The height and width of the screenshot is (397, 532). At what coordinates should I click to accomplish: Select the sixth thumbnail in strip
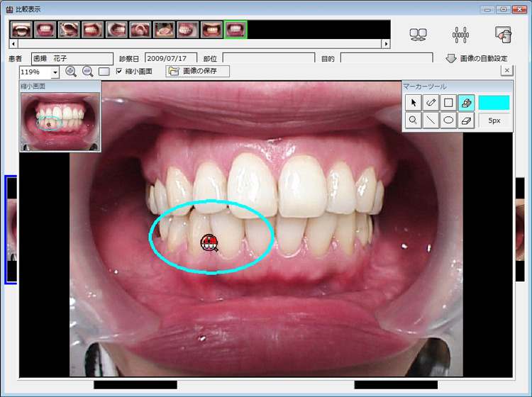point(140,30)
